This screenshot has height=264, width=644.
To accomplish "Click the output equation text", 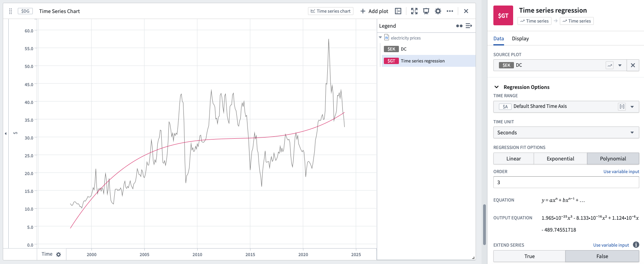I will click(590, 223).
